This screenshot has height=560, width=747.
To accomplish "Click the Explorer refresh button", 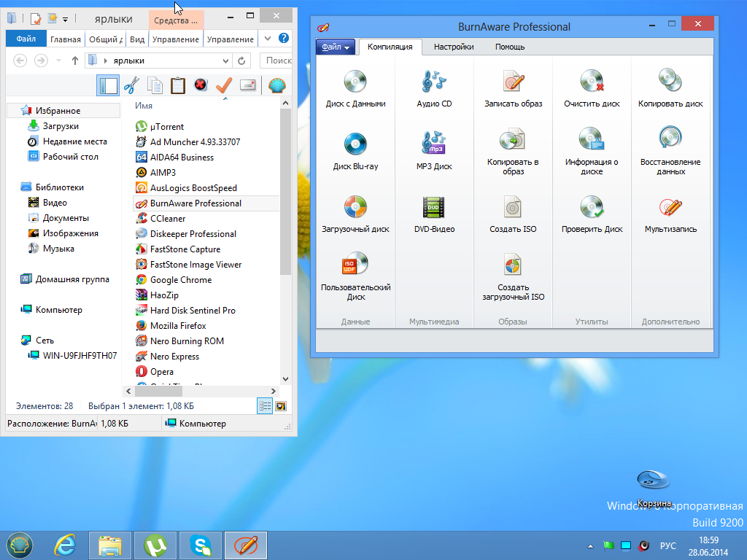I will 241,61.
